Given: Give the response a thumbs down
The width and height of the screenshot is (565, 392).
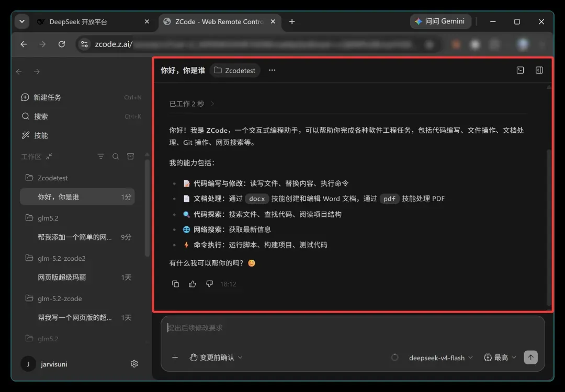Looking at the screenshot, I should [209, 284].
